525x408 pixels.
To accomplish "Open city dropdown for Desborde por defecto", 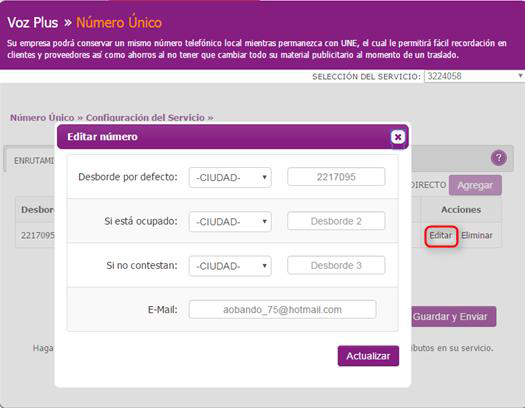I will click(x=230, y=177).
